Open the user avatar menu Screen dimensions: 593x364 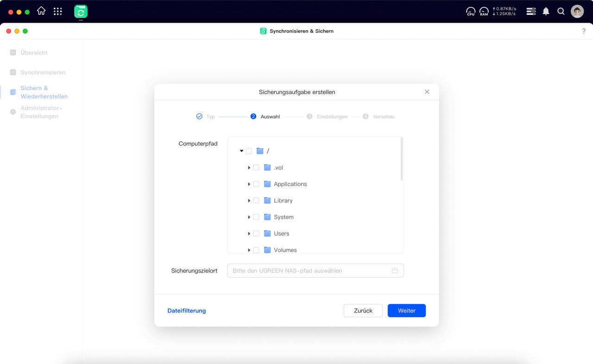(577, 11)
